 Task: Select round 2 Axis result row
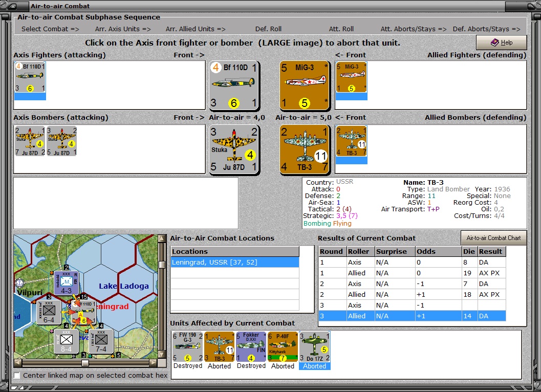point(413,284)
